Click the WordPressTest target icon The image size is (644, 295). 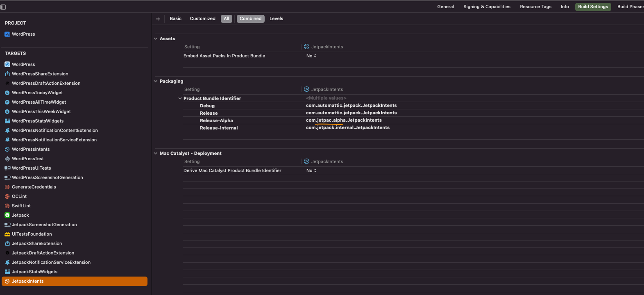click(7, 159)
